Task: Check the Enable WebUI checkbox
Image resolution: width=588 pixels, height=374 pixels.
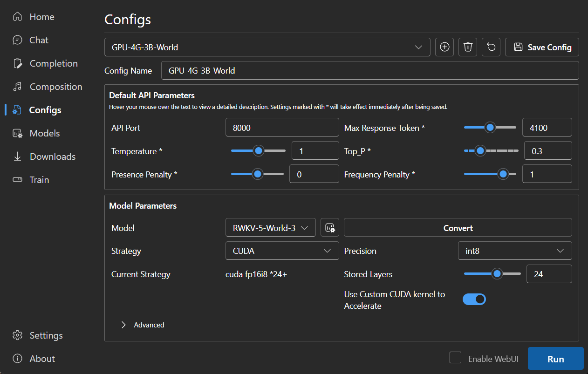Action: click(x=455, y=358)
